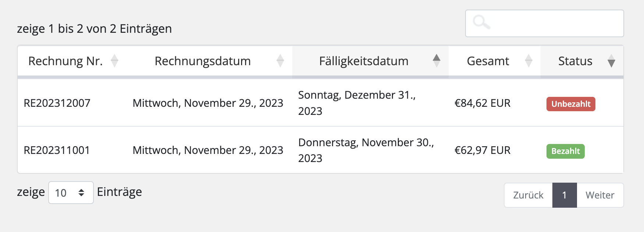This screenshot has width=644, height=232.
Task: Click the red Unbezahlt status badge
Action: pos(571,104)
